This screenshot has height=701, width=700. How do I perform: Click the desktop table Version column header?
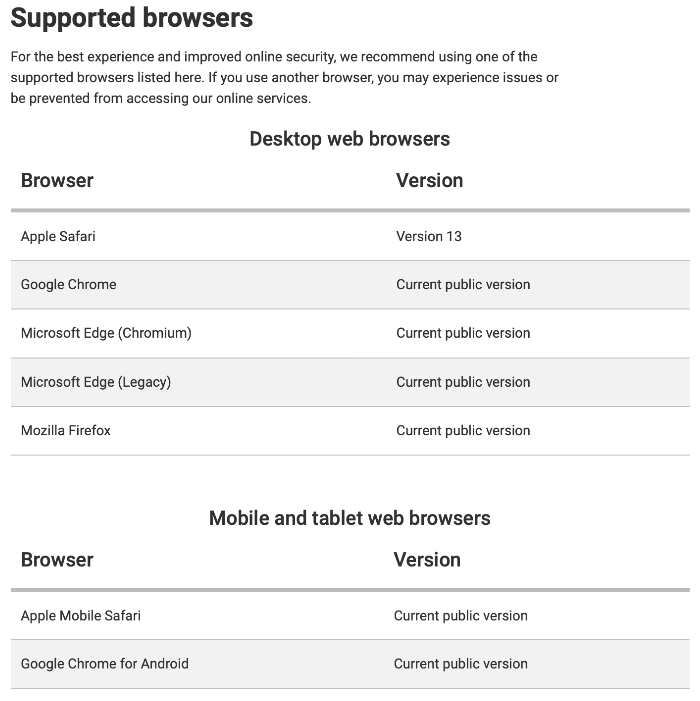click(x=429, y=181)
